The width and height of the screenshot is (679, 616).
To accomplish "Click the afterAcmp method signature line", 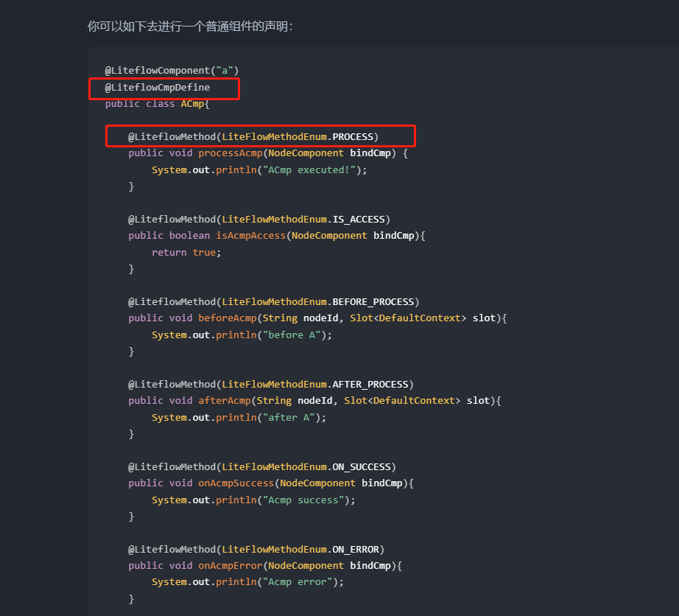I will pyautogui.click(x=314, y=401).
